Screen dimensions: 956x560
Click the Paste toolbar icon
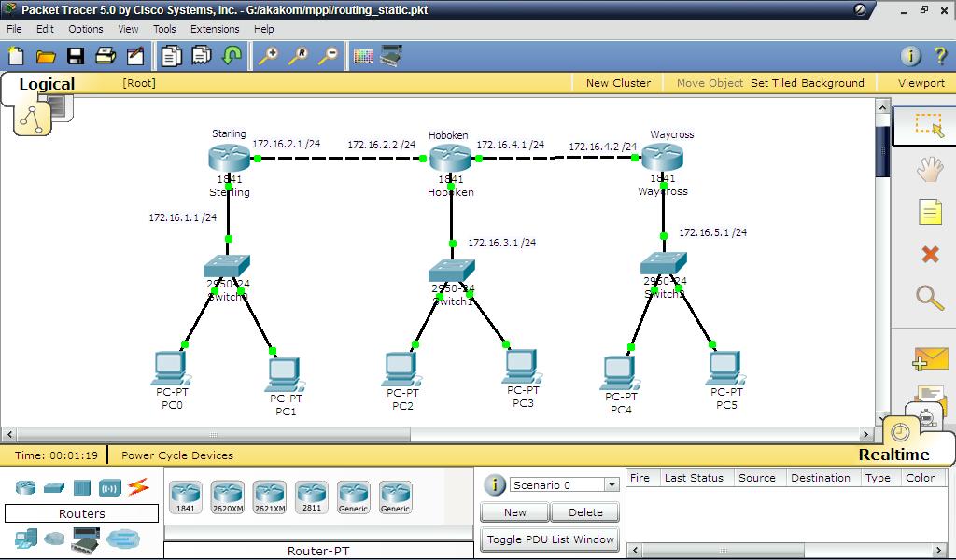pos(202,56)
